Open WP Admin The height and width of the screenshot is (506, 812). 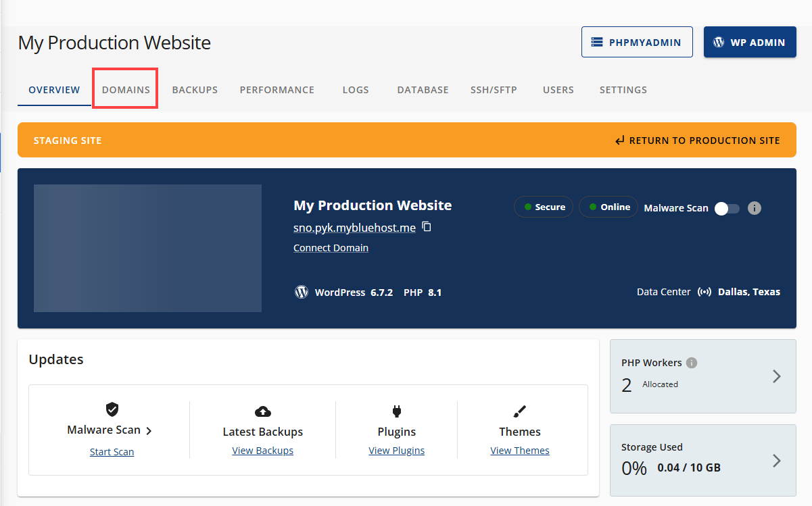749,41
